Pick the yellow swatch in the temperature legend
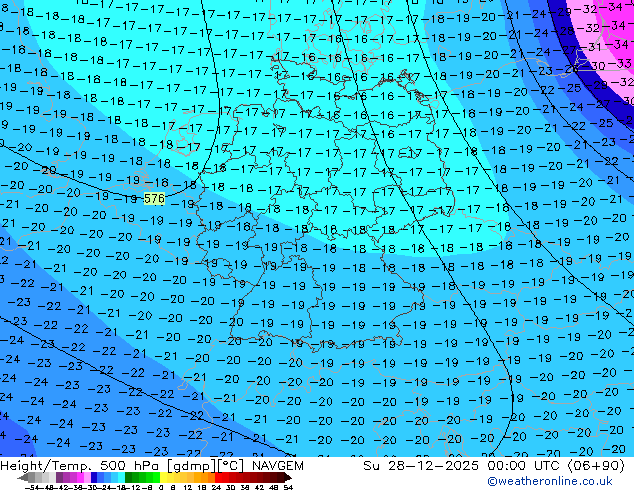Viewport: 634px width, 490px height. point(163,477)
